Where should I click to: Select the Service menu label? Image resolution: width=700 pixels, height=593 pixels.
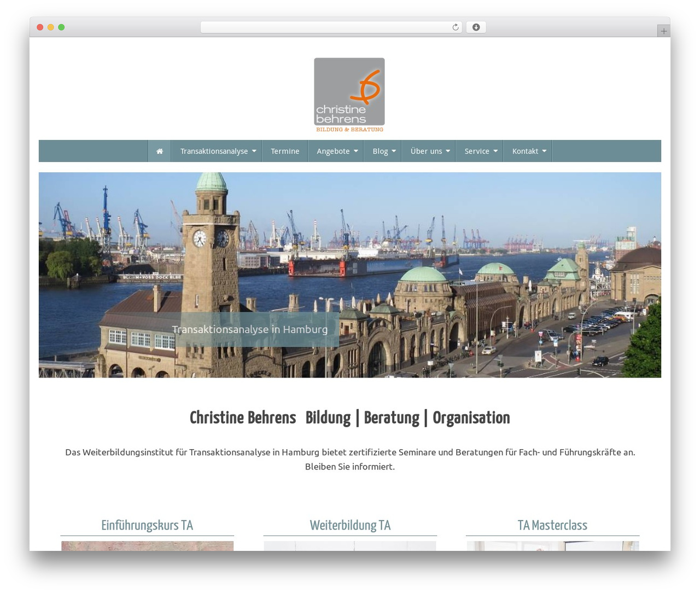pyautogui.click(x=477, y=151)
